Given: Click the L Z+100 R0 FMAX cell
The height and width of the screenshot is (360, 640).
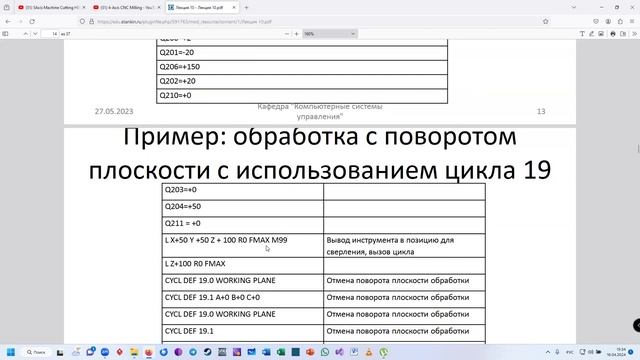Looking at the screenshot, I should [x=242, y=265].
